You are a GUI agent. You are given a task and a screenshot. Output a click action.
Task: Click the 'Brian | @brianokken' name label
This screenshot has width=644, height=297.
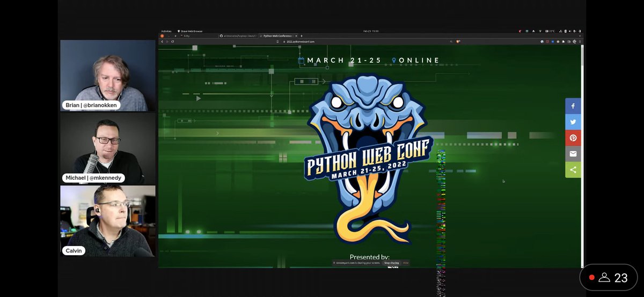[x=91, y=105]
